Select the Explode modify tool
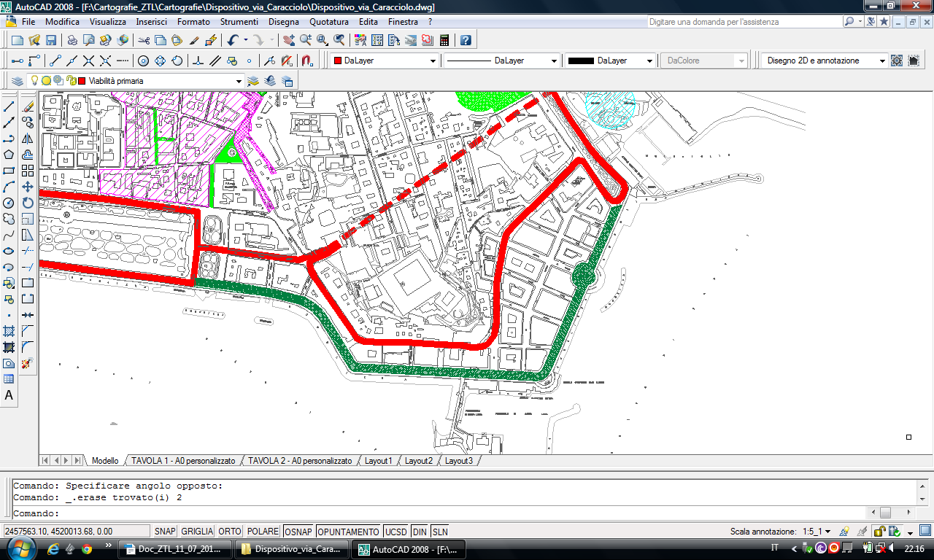The width and height of the screenshot is (934, 560). coord(28,363)
